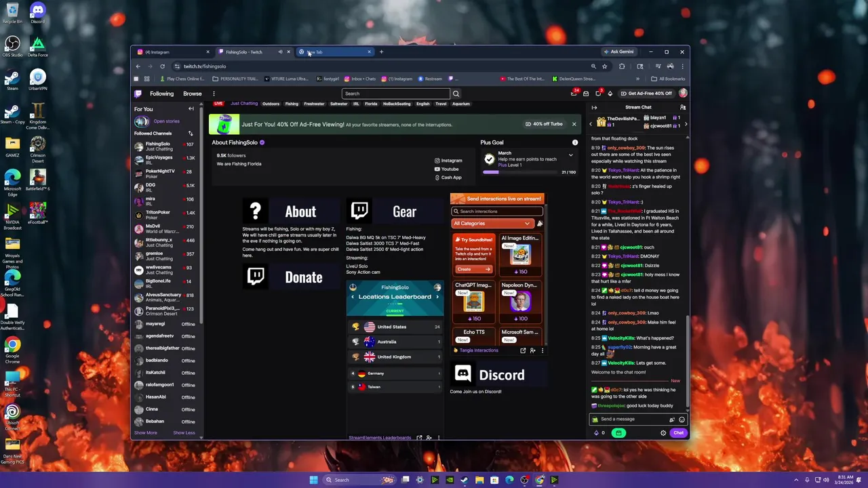This screenshot has height=488, width=868.
Task: Click the 40% off Turbo button
Action: [544, 124]
